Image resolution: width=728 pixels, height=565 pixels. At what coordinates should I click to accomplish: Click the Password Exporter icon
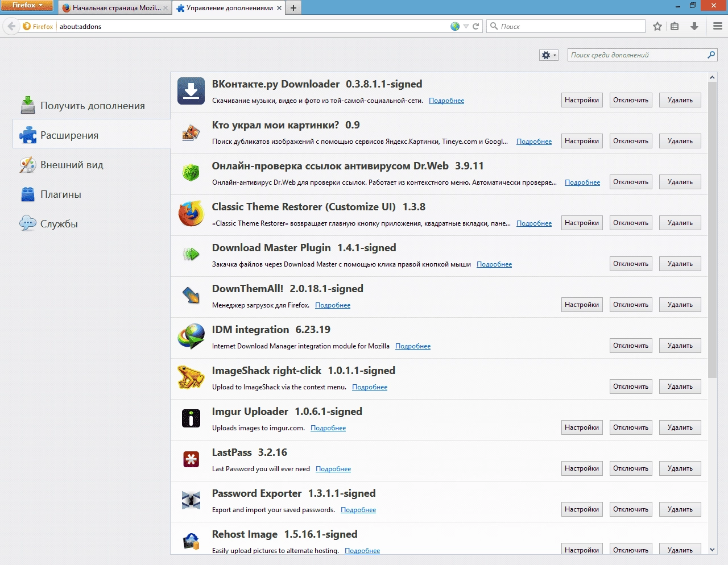191,500
